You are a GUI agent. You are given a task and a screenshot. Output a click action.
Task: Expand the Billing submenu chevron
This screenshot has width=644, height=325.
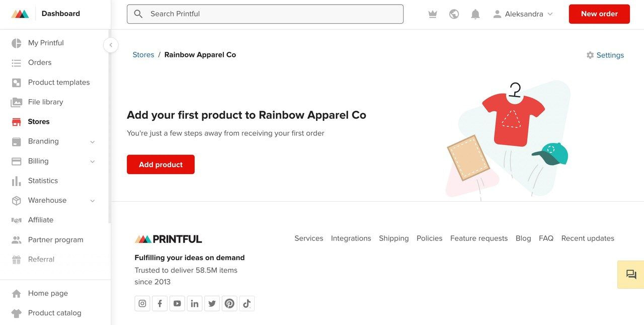[93, 161]
